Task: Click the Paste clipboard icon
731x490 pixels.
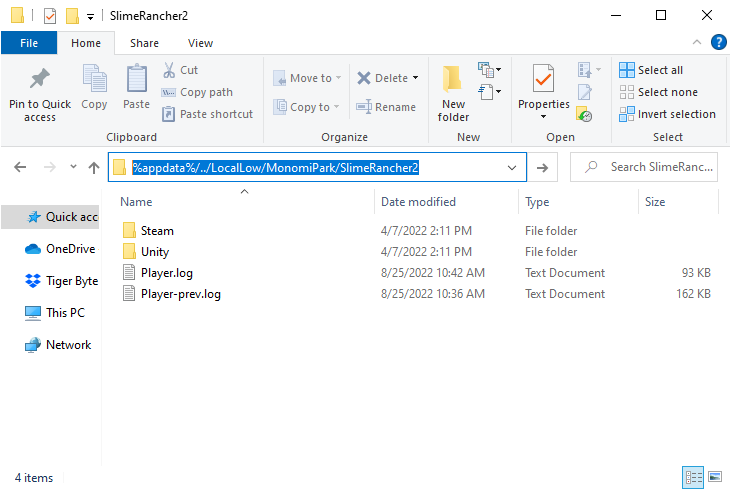Action: point(137,78)
